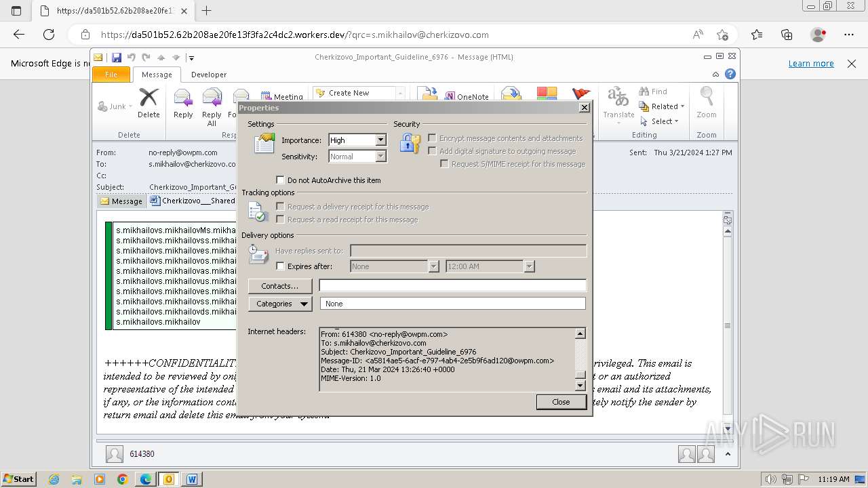The image size is (868, 488).
Task: Toggle Request S/MIME receipt checkbox
Action: (444, 164)
